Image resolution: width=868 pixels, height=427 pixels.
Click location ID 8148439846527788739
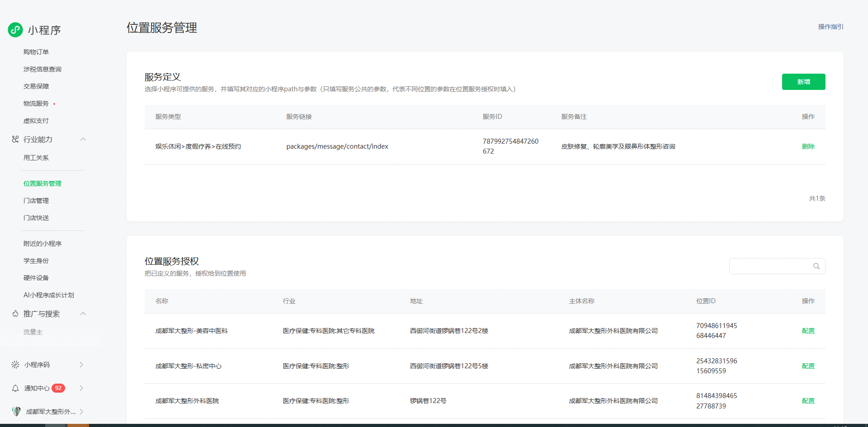717,401
